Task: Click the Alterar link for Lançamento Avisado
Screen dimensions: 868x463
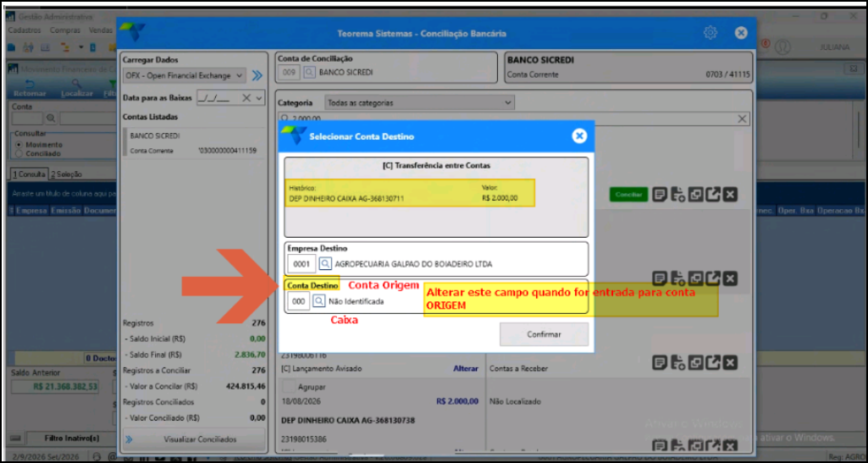Action: point(466,368)
